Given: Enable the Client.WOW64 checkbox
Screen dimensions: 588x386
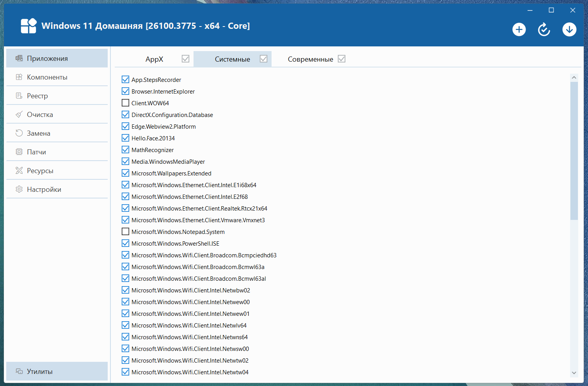Looking at the screenshot, I should tap(126, 103).
